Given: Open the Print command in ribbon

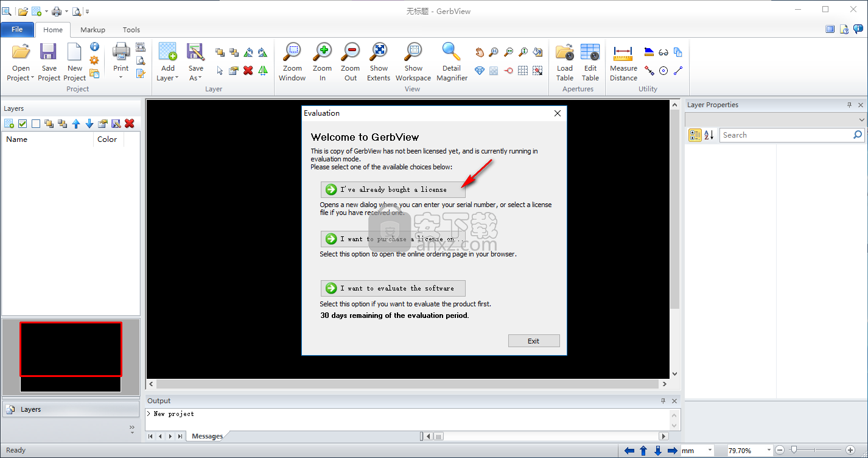Looking at the screenshot, I should (121, 52).
